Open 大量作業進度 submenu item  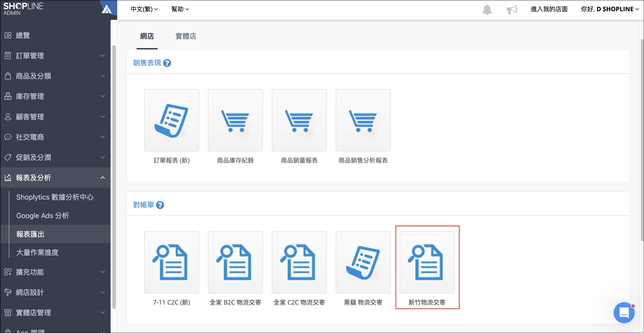coord(37,252)
